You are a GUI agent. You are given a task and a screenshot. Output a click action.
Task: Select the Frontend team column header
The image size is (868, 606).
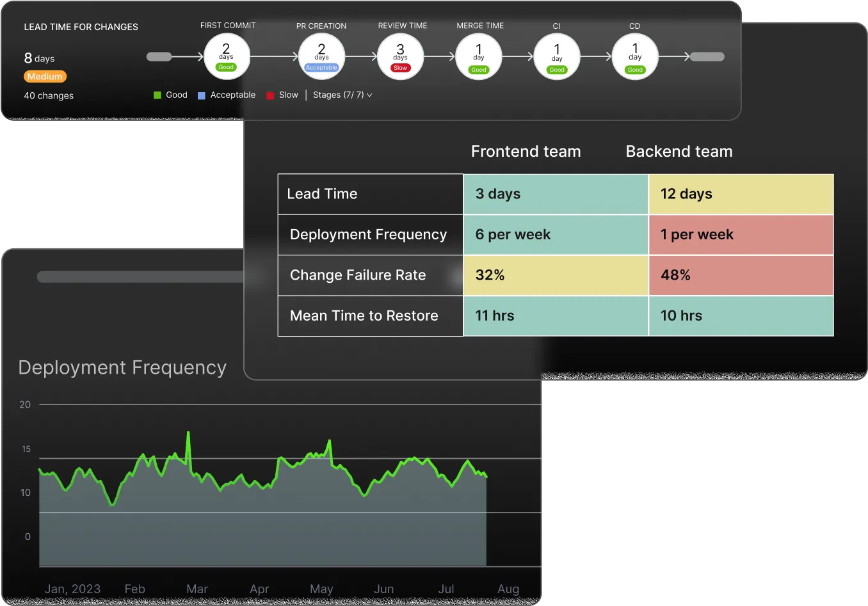pyautogui.click(x=526, y=152)
